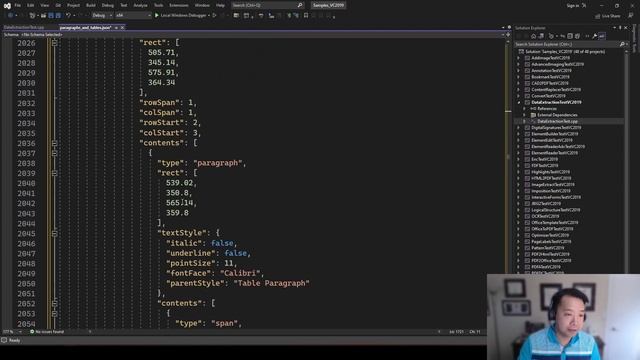
Task: Open the x64 platform dropdown
Action: tap(133, 16)
